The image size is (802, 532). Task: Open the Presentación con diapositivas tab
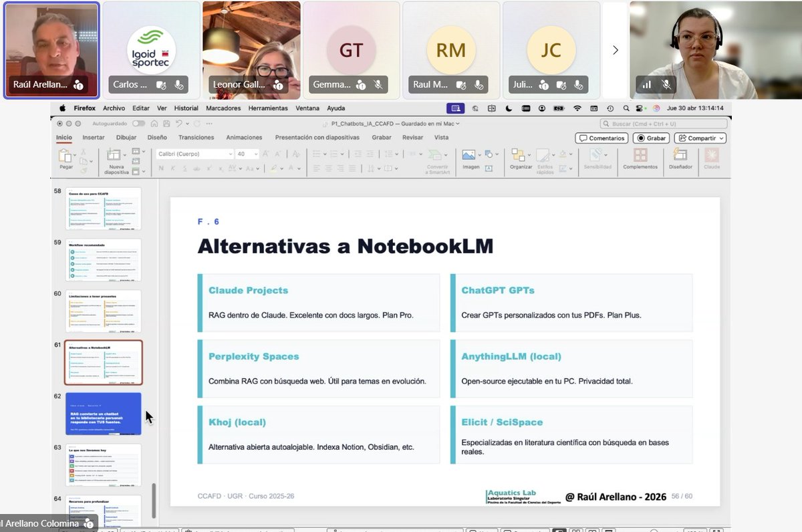pos(317,137)
